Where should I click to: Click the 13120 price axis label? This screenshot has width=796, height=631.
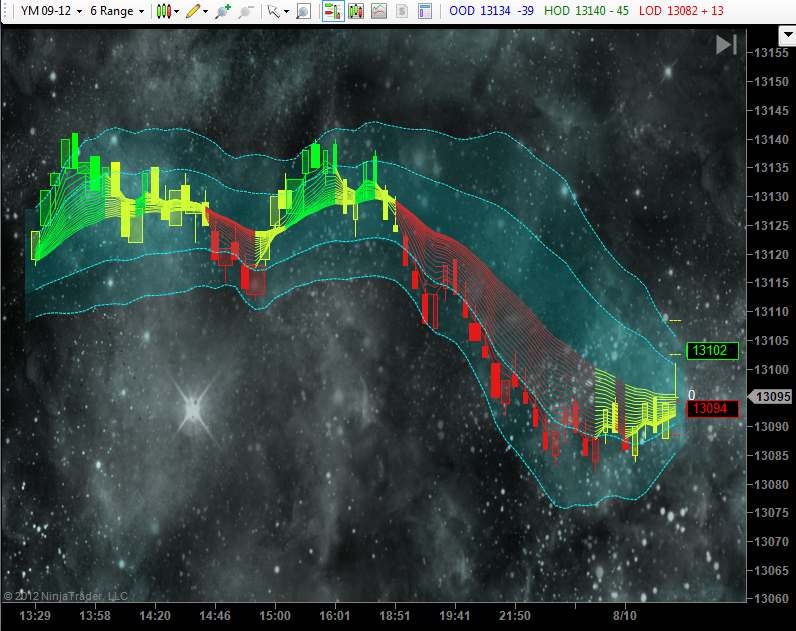point(771,254)
